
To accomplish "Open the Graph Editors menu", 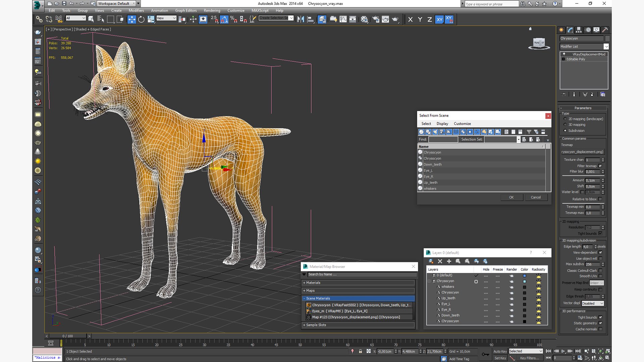I will tap(186, 10).
